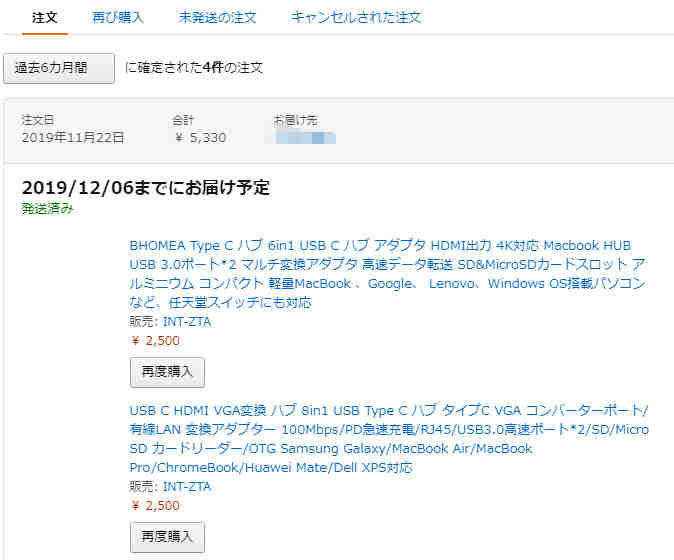Screen dimensions: 674x560
Task: Select the 注文 tab
Action: tap(45, 18)
